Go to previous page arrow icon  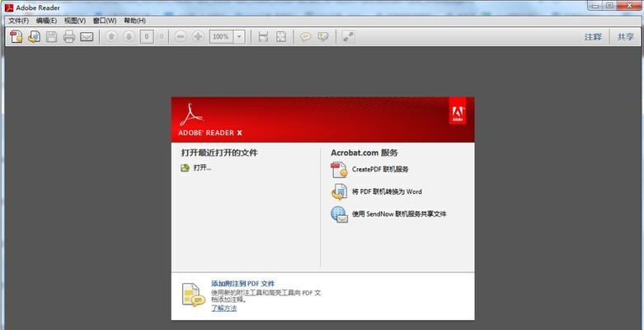click(x=110, y=36)
